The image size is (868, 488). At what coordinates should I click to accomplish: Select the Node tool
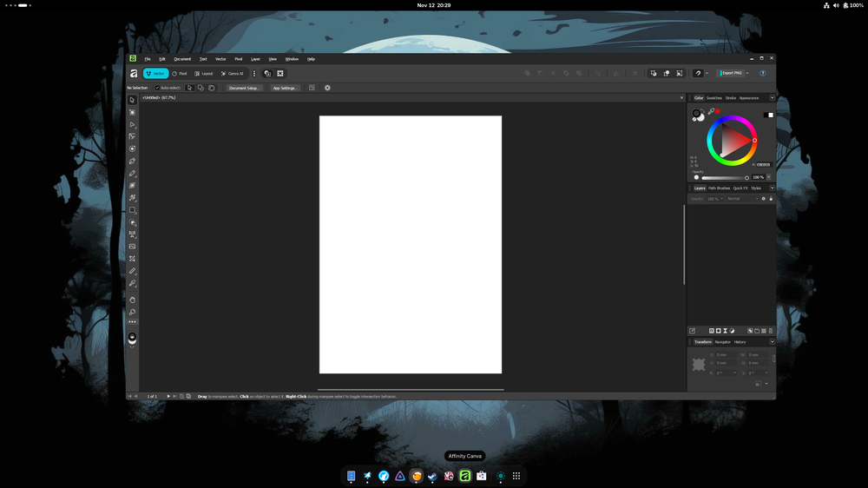(x=133, y=125)
